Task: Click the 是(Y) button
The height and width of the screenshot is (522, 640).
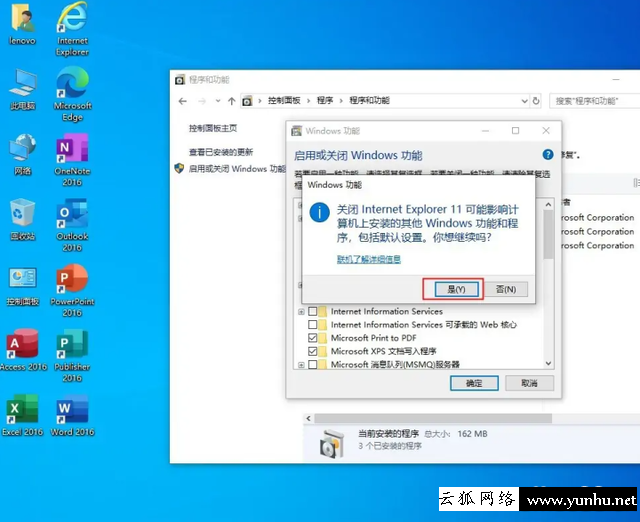Action: point(456,289)
